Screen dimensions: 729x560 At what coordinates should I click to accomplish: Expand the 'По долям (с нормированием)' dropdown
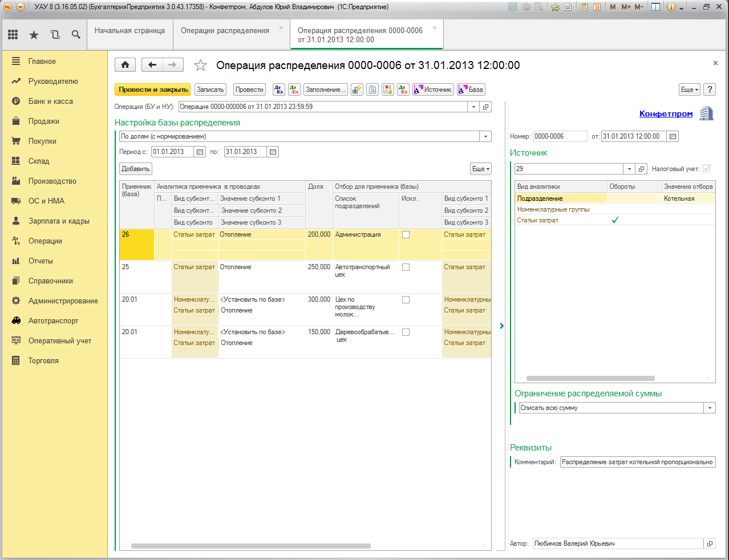[485, 136]
